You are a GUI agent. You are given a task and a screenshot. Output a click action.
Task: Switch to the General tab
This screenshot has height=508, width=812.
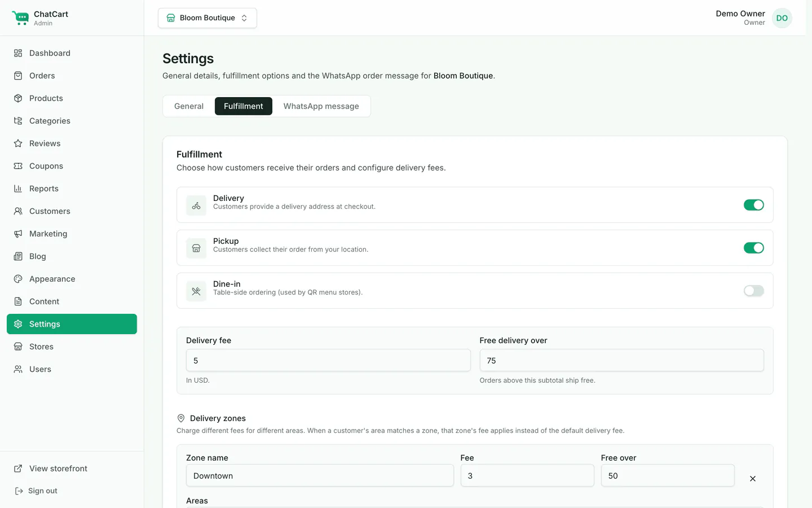pos(189,106)
